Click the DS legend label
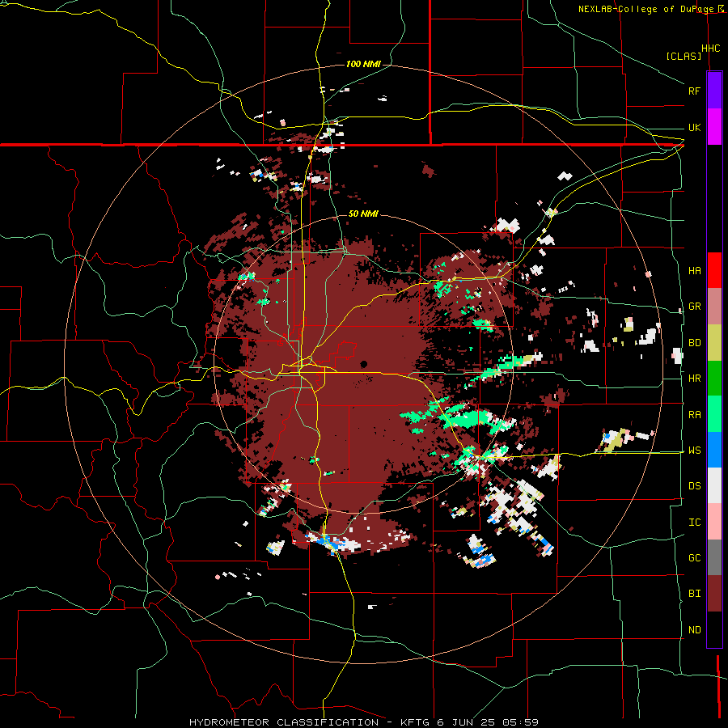The height and width of the screenshot is (728, 728). (x=694, y=486)
